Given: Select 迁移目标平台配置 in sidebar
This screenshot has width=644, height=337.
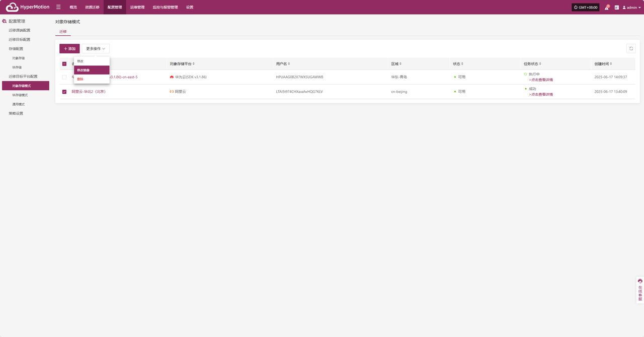Looking at the screenshot, I should click(23, 77).
